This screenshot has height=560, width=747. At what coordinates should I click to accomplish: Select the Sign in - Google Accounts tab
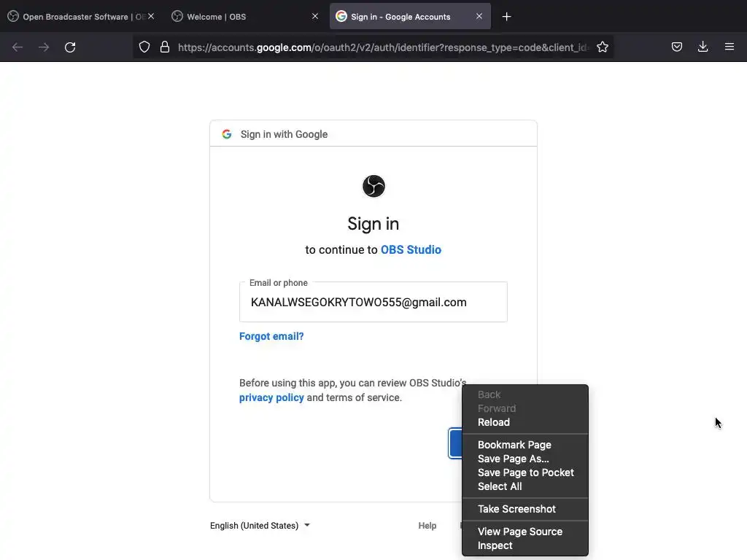coord(410,17)
